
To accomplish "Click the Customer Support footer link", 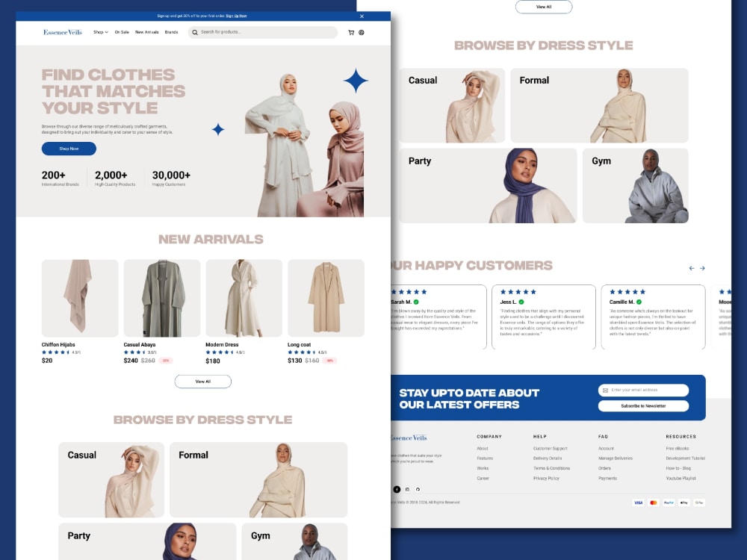I will click(551, 449).
